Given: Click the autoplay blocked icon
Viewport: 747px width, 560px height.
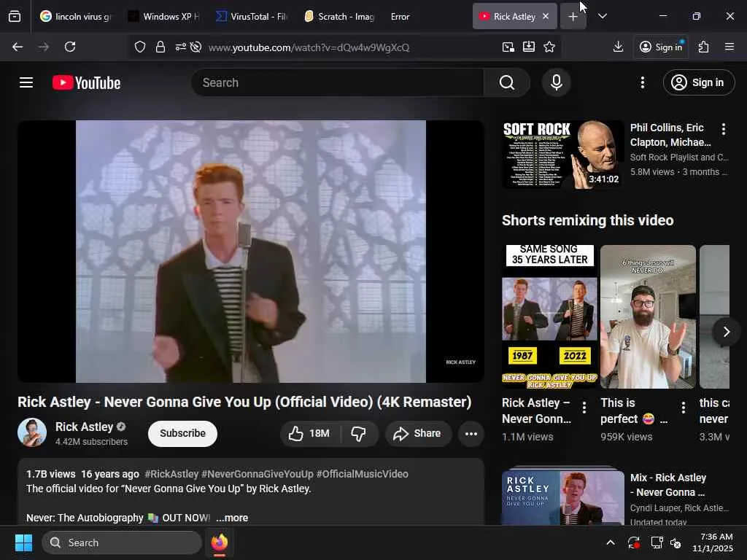Looking at the screenshot, I should click(196, 47).
